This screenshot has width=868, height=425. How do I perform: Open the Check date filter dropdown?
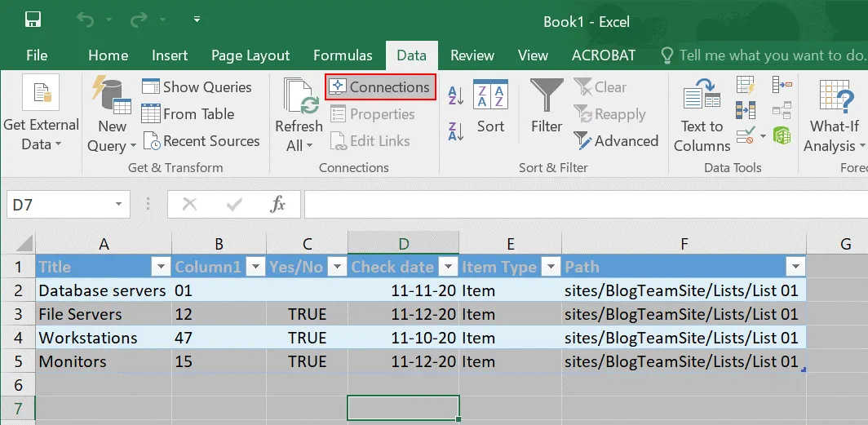[x=445, y=267]
